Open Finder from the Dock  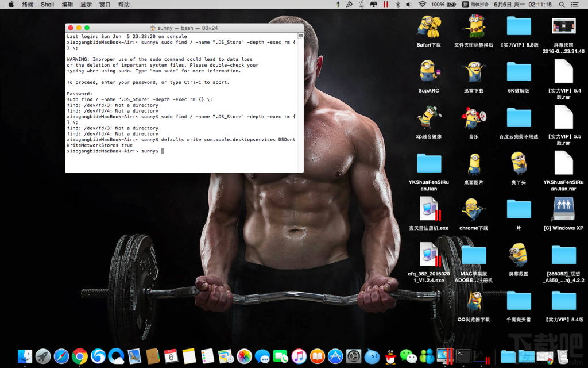[x=25, y=356]
